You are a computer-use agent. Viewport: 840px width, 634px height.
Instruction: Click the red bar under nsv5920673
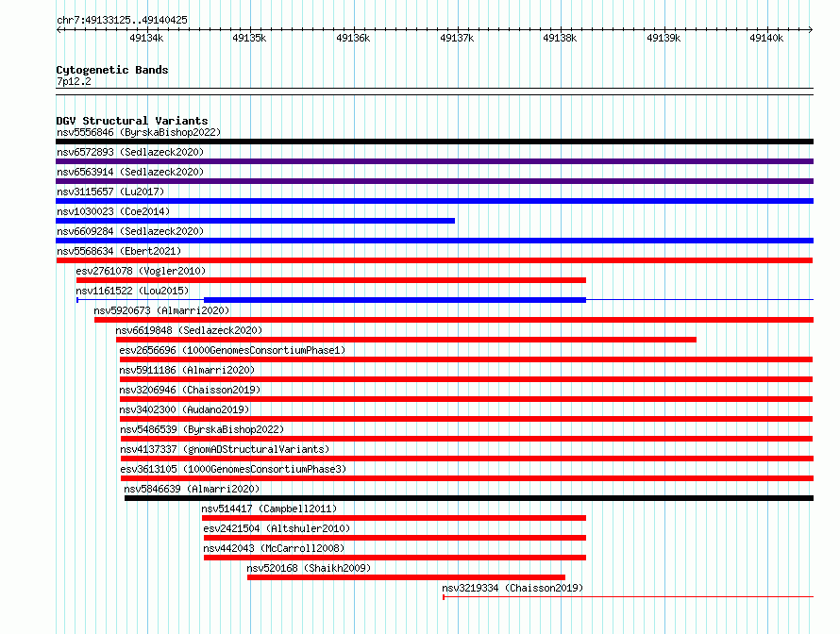(x=454, y=320)
